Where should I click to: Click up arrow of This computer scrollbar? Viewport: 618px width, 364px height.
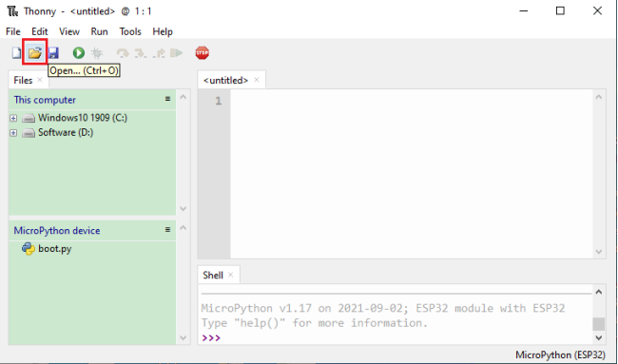(x=183, y=97)
